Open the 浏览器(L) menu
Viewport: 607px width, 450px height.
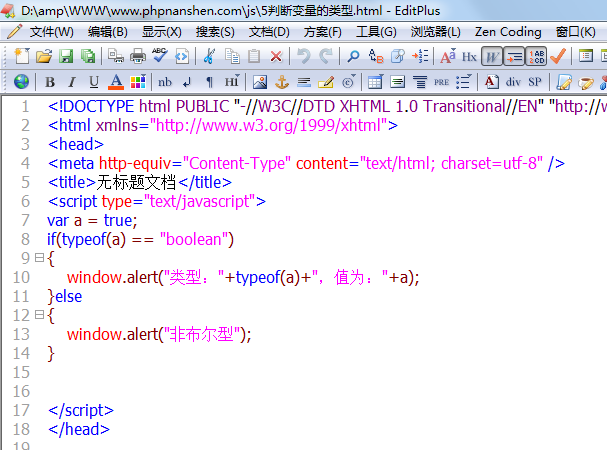(x=436, y=31)
